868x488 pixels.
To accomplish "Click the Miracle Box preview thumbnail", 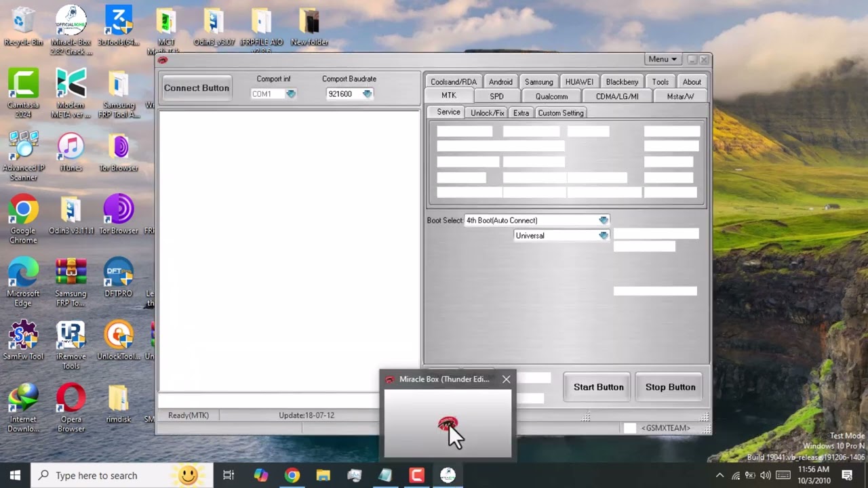I will 448,424.
